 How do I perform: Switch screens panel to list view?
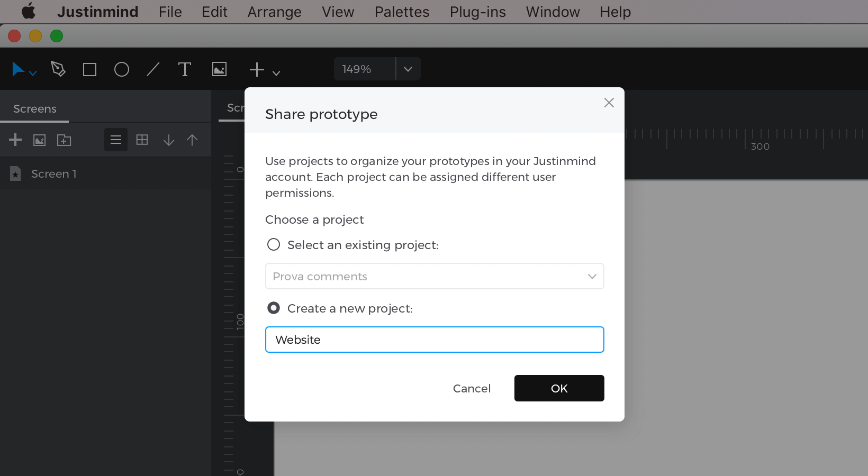(x=116, y=140)
